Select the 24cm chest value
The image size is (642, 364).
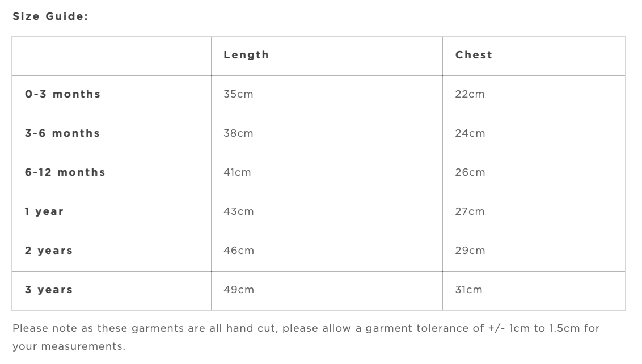(470, 133)
